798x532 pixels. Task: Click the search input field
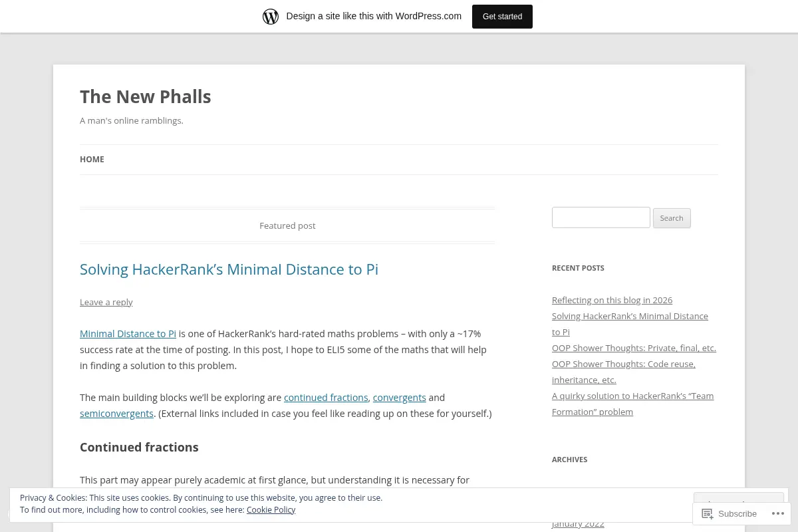601,217
